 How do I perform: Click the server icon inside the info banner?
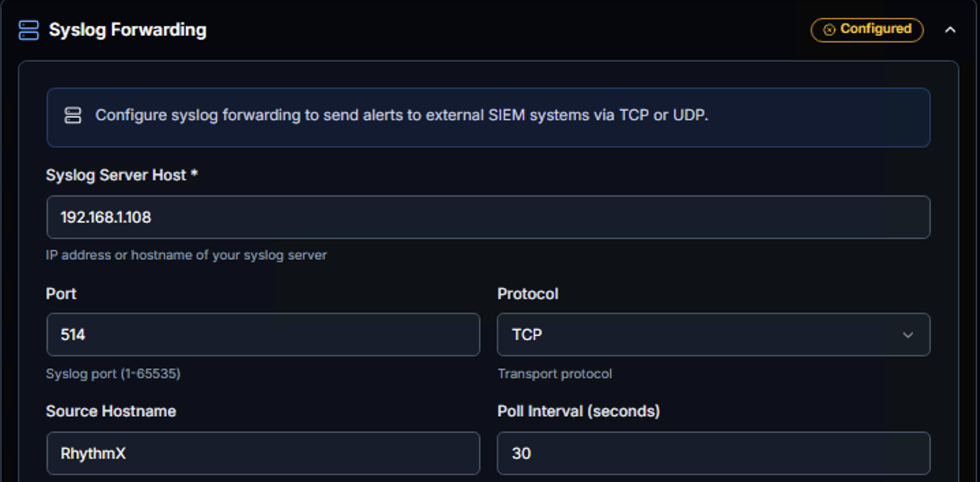(73, 116)
